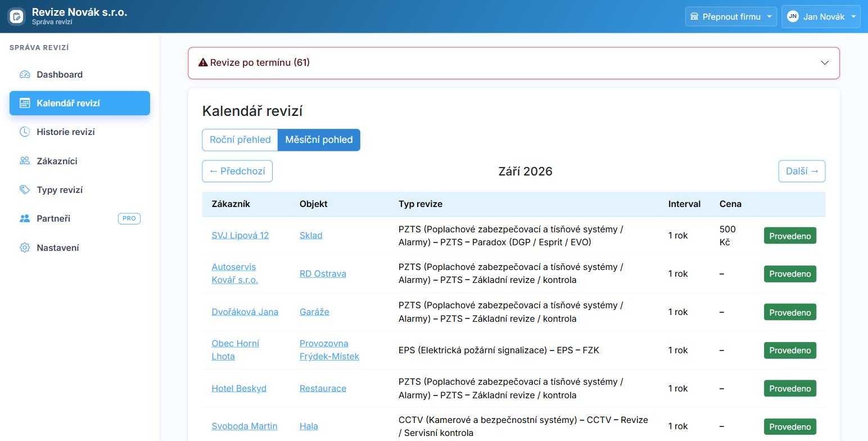Open Typy revizí in sidebar
This screenshot has height=441, width=868.
pyautogui.click(x=80, y=190)
